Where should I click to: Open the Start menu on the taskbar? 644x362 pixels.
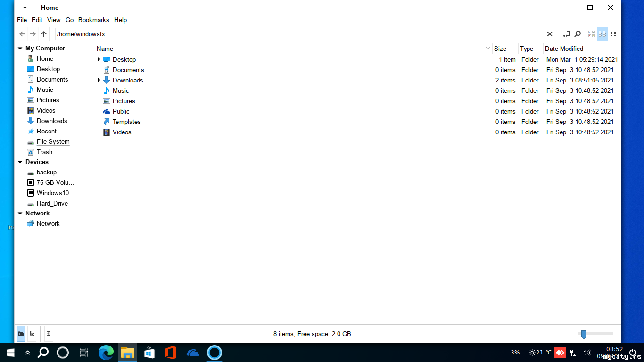pos(10,353)
